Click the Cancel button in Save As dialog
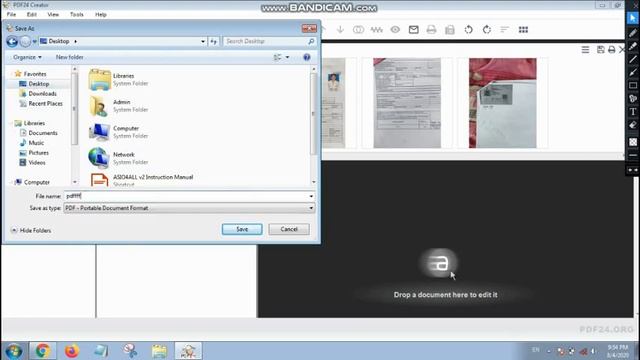Screen dimensions: 640x360 pos(289,229)
